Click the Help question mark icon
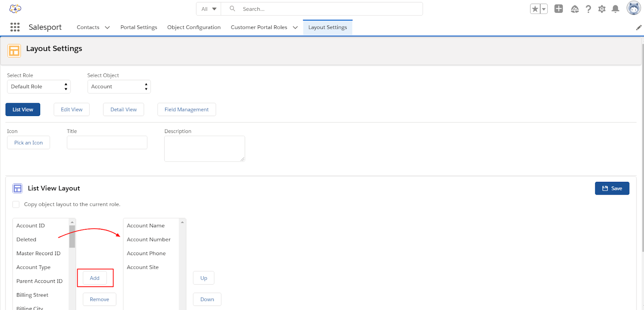 click(x=588, y=9)
